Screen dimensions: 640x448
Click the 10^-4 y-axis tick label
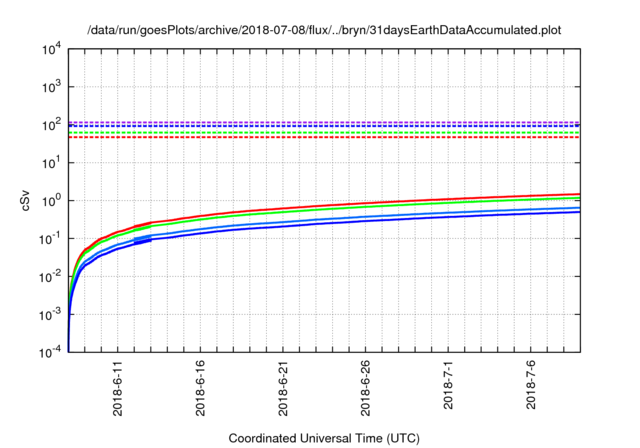(x=50, y=352)
